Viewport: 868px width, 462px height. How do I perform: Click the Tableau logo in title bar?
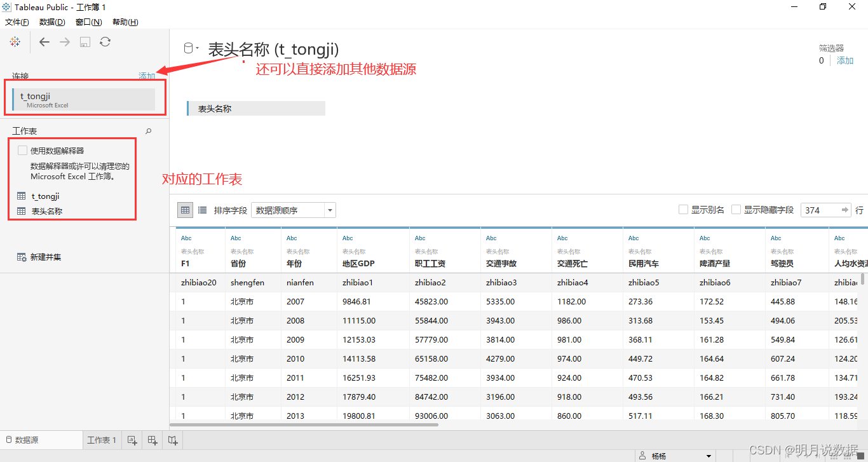(x=6, y=7)
